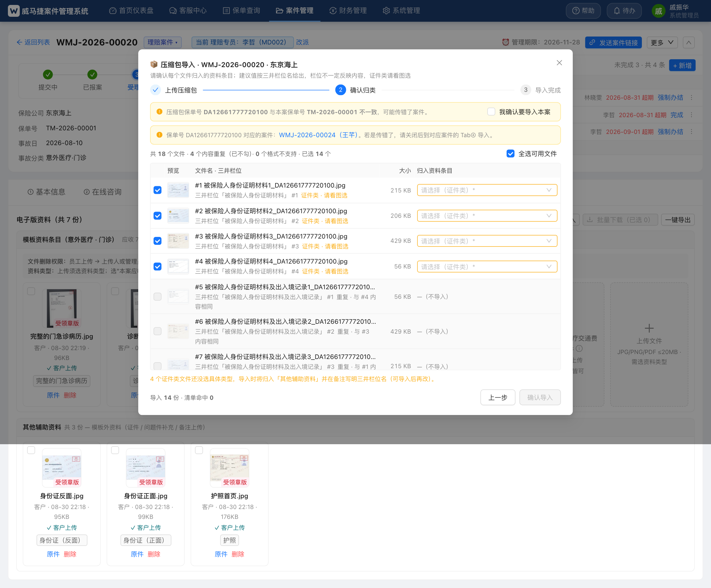This screenshot has height=588, width=711.
Task: Uncheck file #4 被保险人身份证明材料4
Action: pyautogui.click(x=157, y=267)
